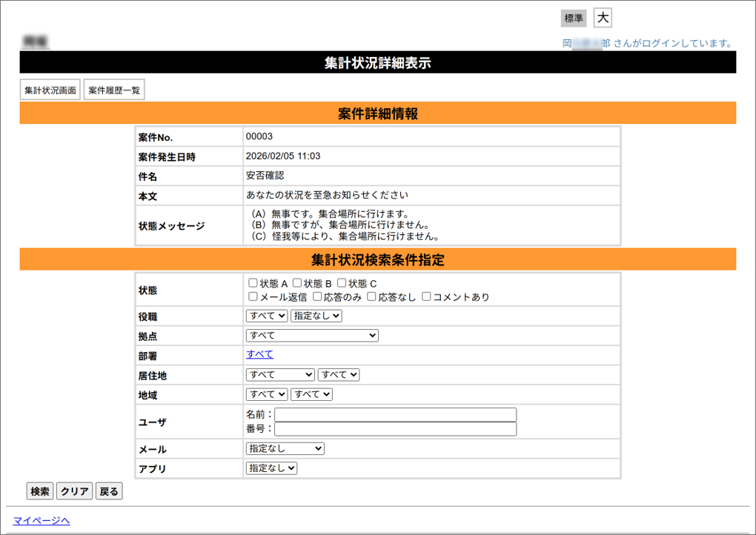Check the メール返信 option
The image size is (756, 535).
coord(252,296)
